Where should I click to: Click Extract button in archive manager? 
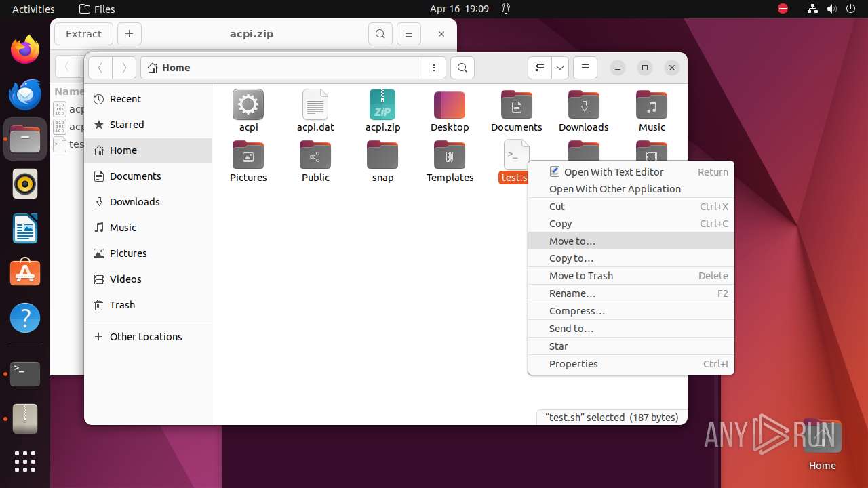[83, 34]
